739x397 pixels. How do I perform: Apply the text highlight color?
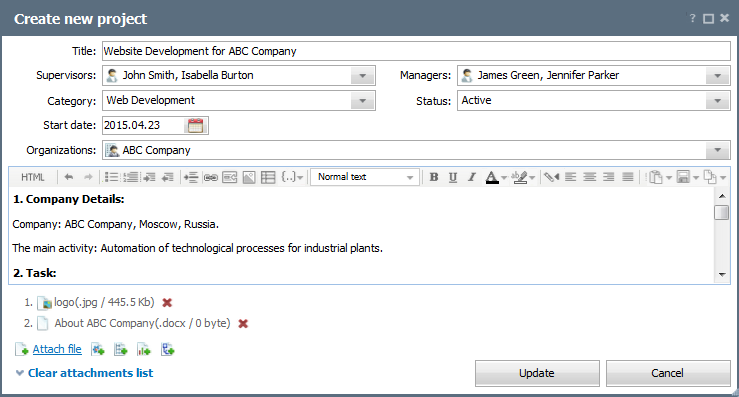click(520, 177)
